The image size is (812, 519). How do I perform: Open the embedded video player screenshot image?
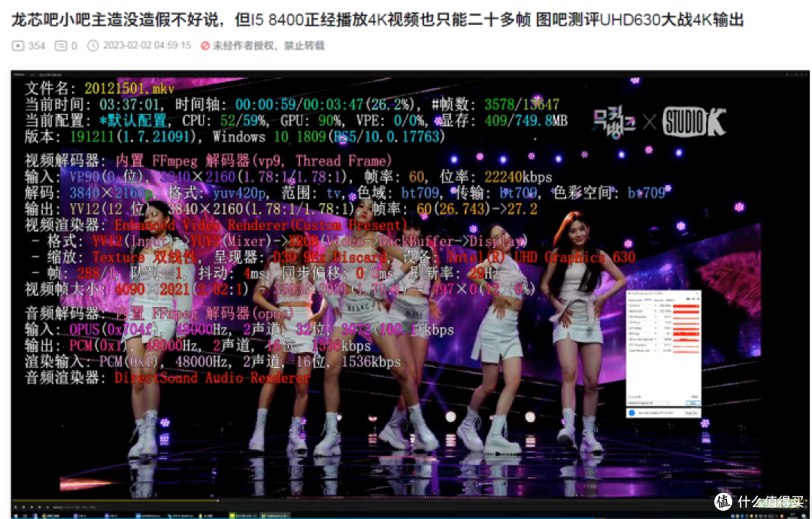coord(411,294)
